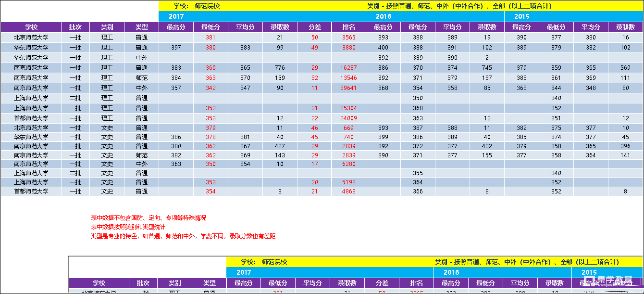Click the 2017 admission count 99
This screenshot has height=294, width=644.
click(x=280, y=48)
